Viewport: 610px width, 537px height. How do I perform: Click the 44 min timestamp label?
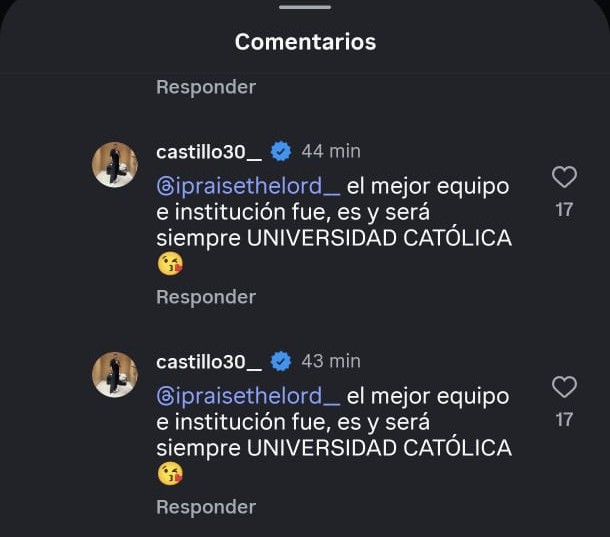point(330,151)
